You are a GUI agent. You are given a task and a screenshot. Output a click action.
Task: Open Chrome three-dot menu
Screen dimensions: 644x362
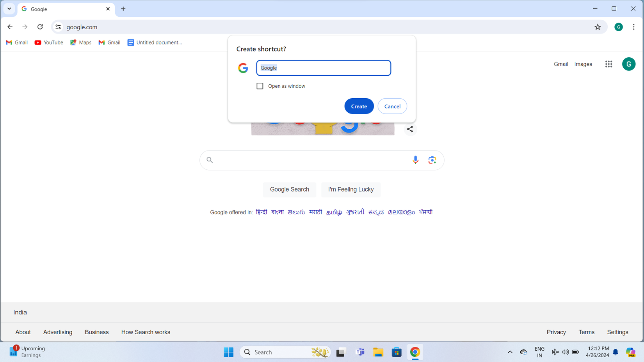pyautogui.click(x=633, y=27)
